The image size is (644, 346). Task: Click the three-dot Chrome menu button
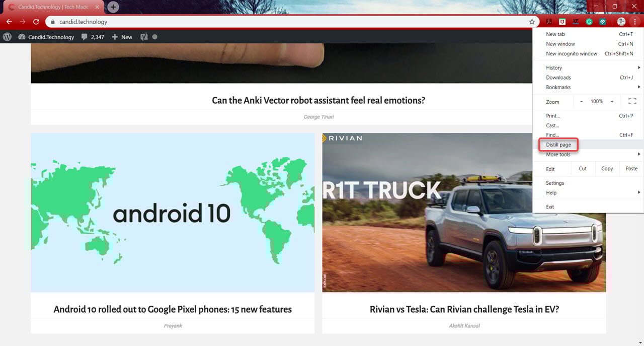tap(635, 22)
